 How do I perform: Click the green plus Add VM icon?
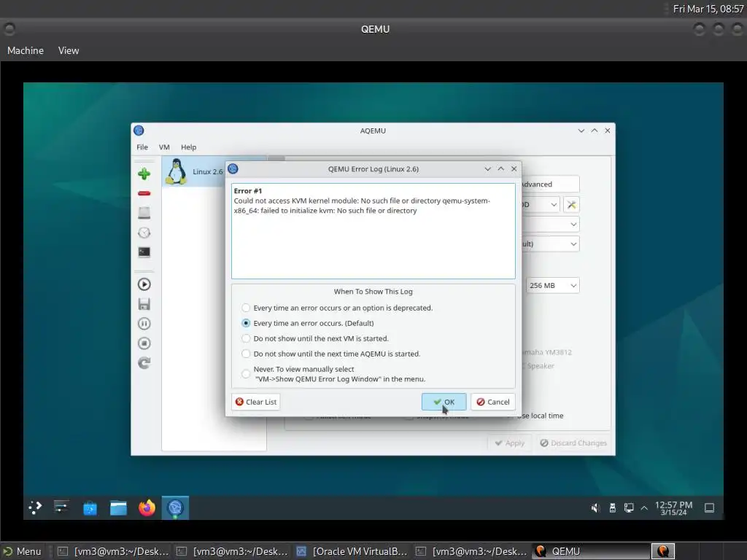click(x=144, y=174)
